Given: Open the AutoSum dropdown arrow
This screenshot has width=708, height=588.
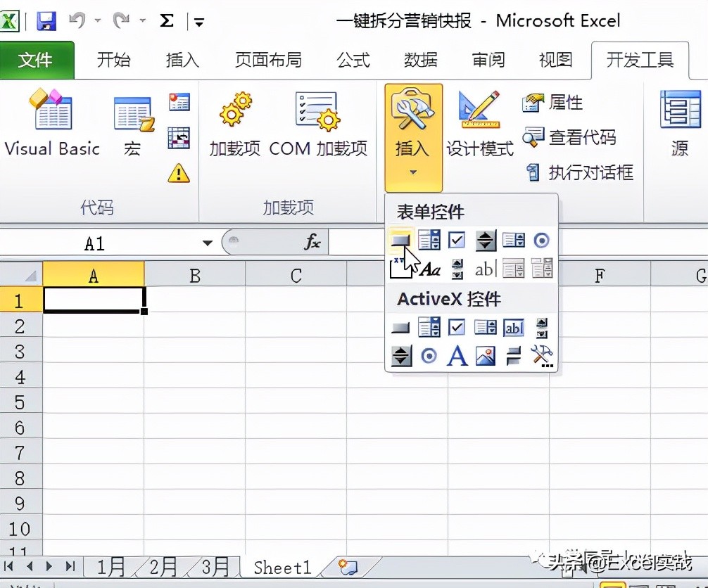Looking at the screenshot, I should pyautogui.click(x=199, y=21).
